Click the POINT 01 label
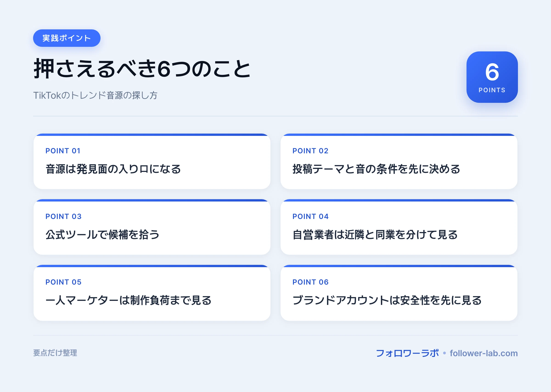Image resolution: width=551 pixels, height=392 pixels. [63, 151]
